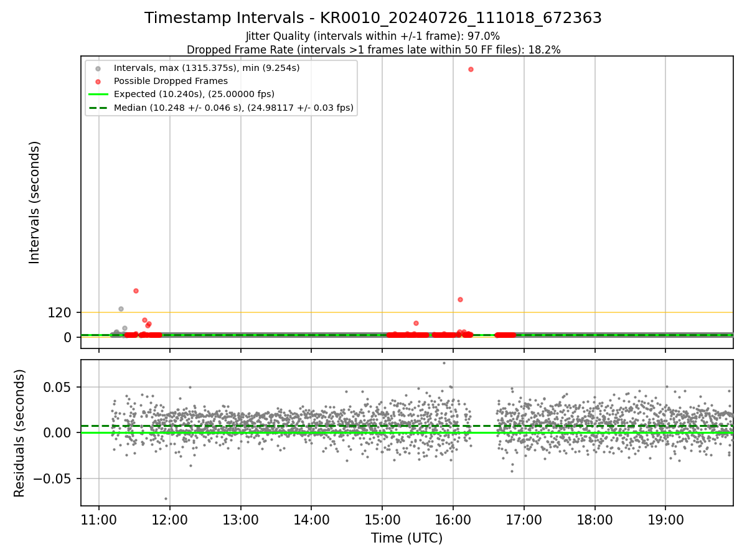The image size is (747, 560).
Task: Click the solid green line sample in the legend
Action: pyautogui.click(x=98, y=95)
